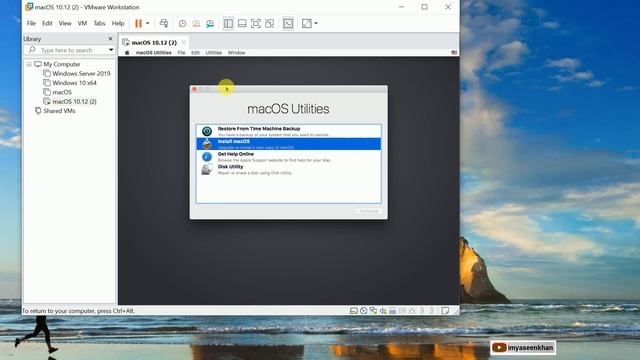Click the printer status bar icon
640x360 pixels.
tap(393, 311)
